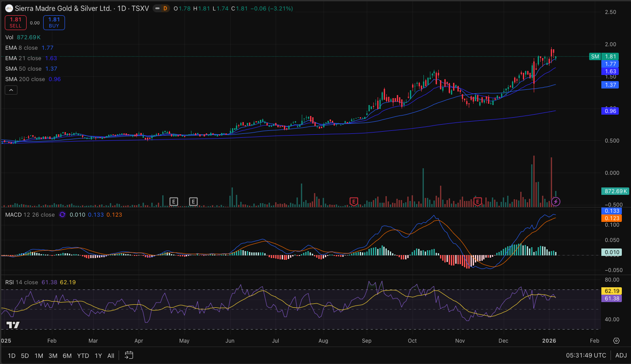The image size is (631, 364).
Task: Select the SMA 200 close legend entry
Action: pos(33,79)
